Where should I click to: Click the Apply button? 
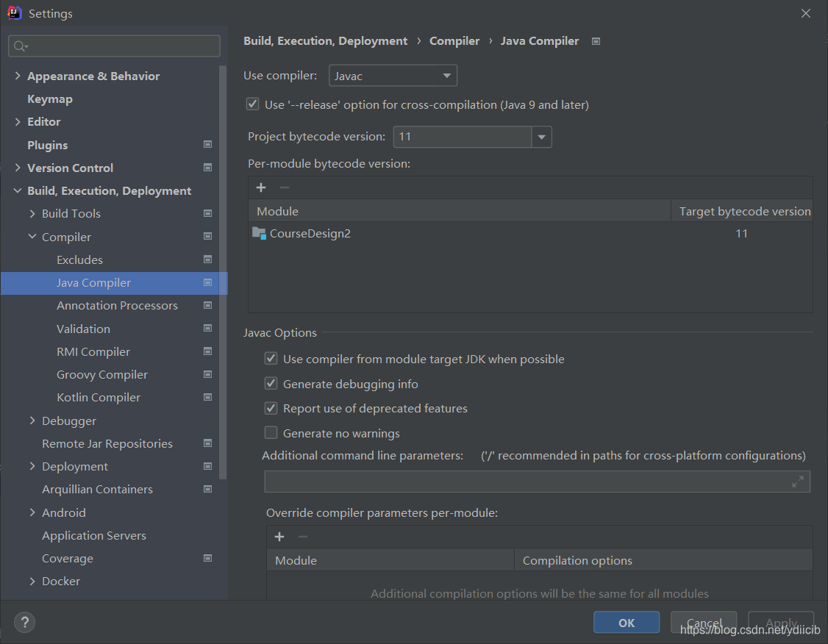pos(780,623)
